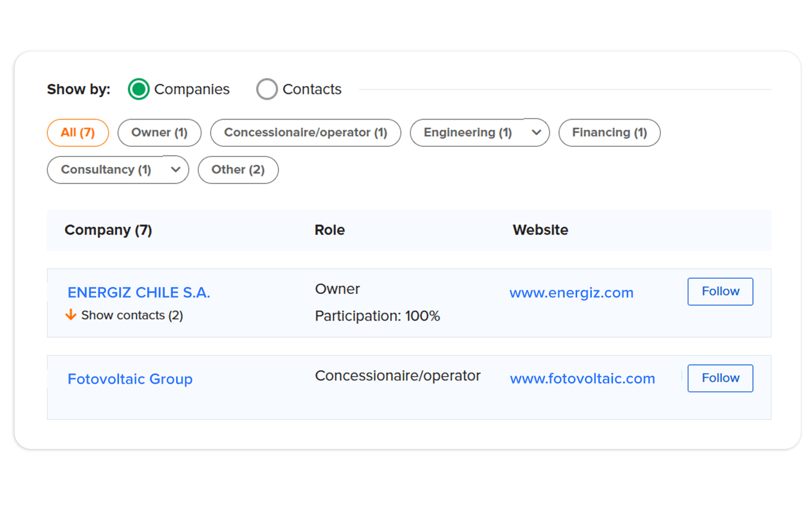Select the All (7) filter chip
812x506 pixels.
(78, 133)
